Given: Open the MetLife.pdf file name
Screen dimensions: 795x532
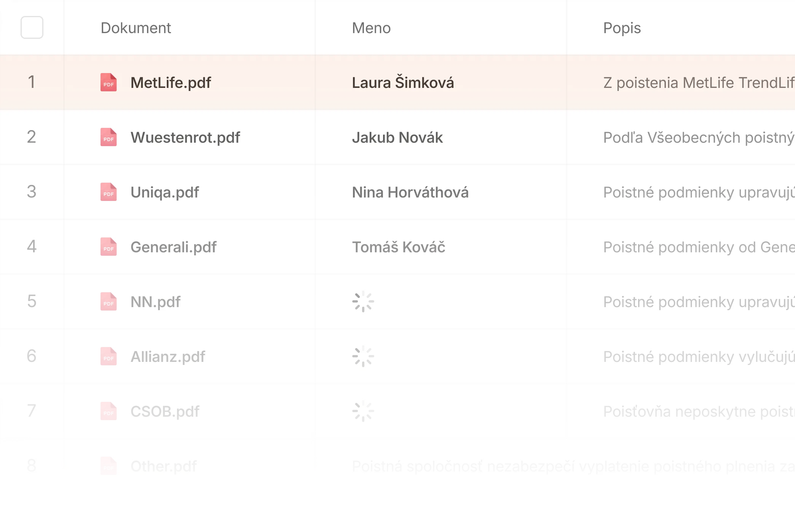Looking at the screenshot, I should point(171,83).
